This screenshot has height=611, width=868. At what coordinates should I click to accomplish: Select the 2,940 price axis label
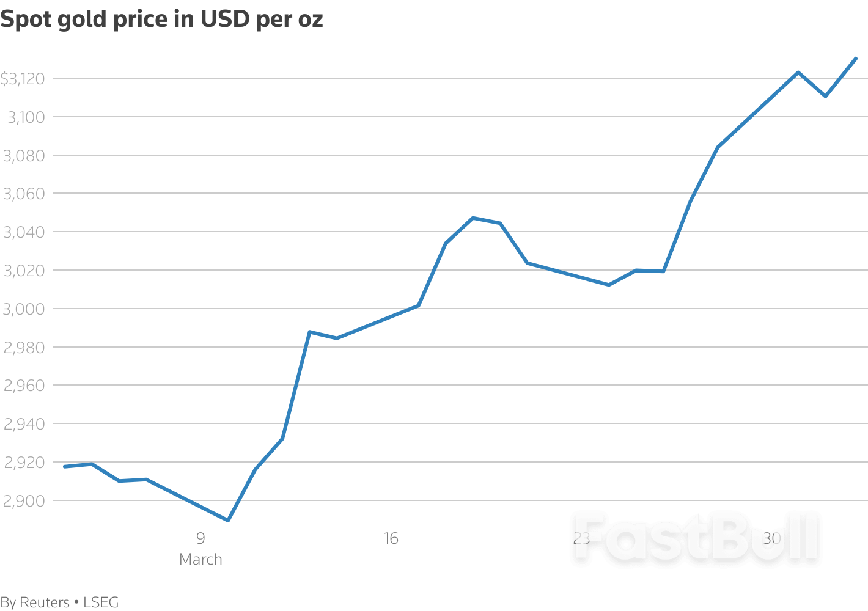24,424
